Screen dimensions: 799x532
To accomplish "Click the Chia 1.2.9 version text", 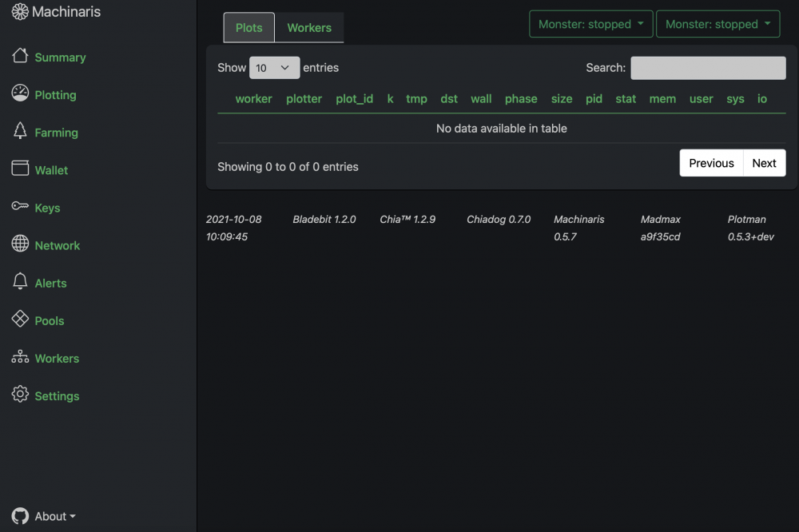I will 407,219.
